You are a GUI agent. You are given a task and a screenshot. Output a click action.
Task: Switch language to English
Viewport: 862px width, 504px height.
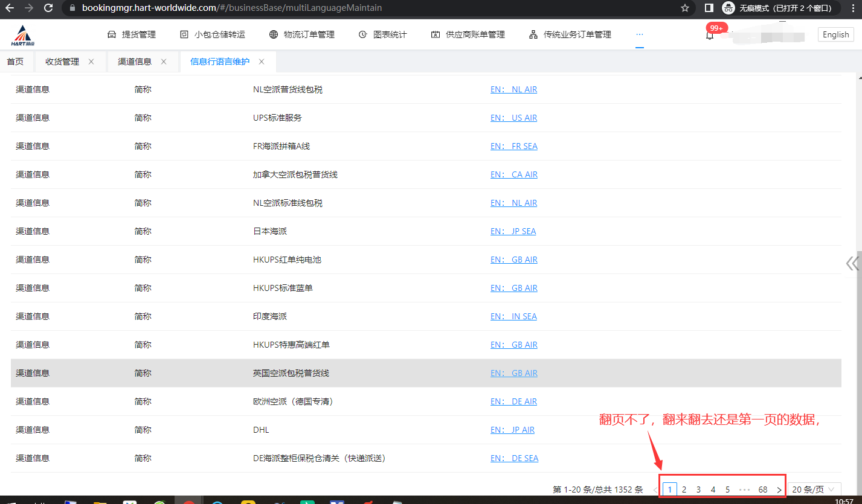coord(835,34)
